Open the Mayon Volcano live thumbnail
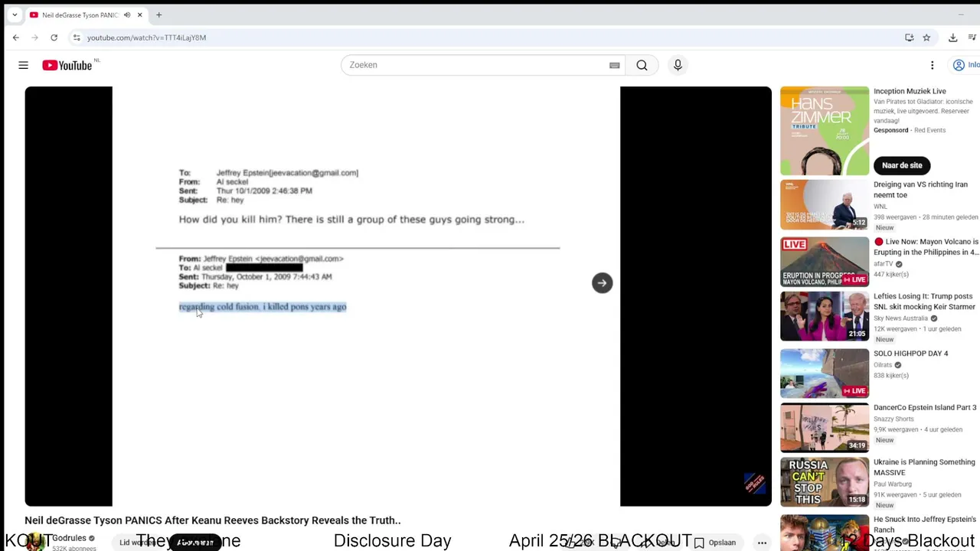Image resolution: width=980 pixels, height=551 pixels. pos(825,262)
